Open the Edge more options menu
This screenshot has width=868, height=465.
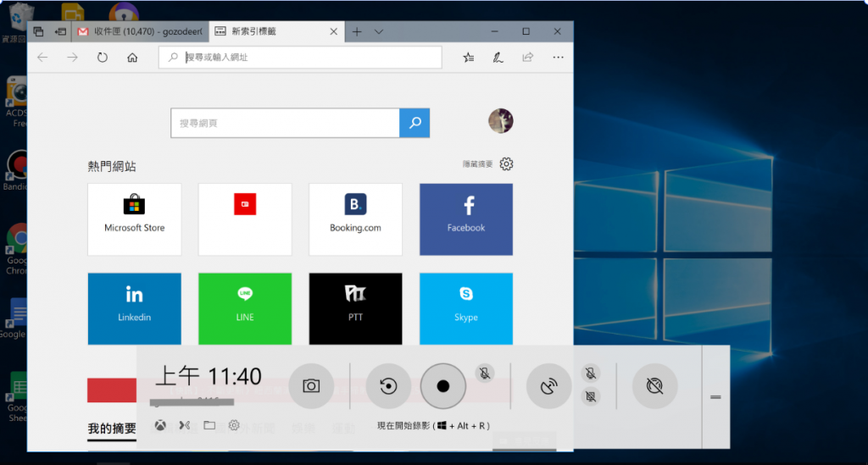[x=558, y=58]
